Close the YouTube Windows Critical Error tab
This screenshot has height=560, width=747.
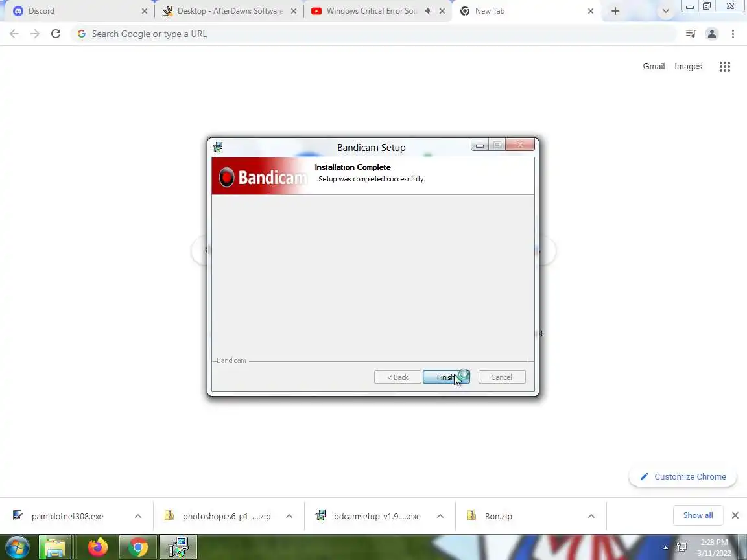(x=442, y=11)
